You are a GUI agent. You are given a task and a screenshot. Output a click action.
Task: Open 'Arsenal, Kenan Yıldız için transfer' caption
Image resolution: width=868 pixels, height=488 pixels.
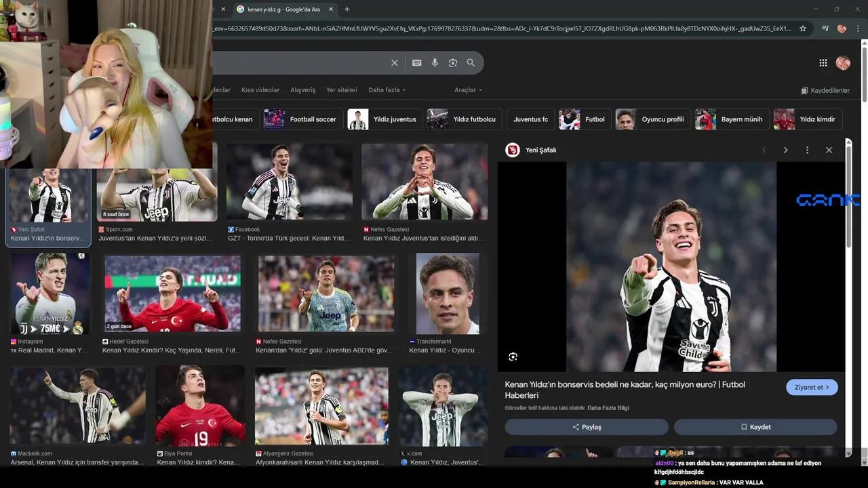pyautogui.click(x=77, y=463)
